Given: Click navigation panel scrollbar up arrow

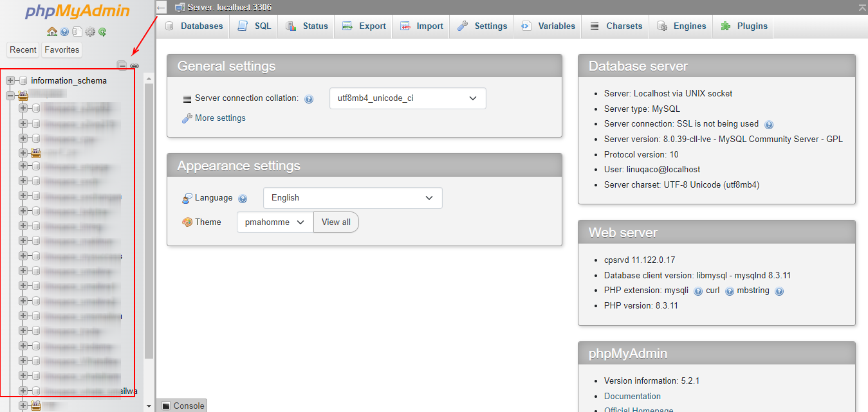Looking at the screenshot, I should coord(149,78).
